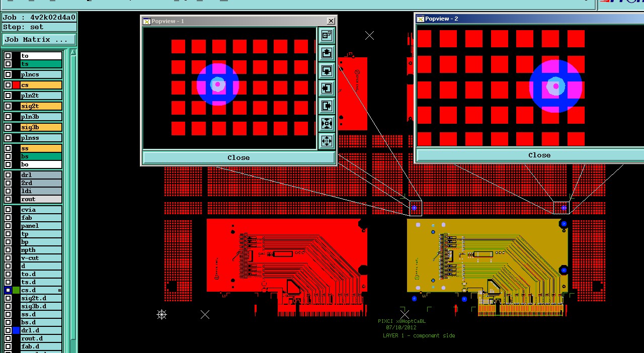Pan up using Popview 1 up-arrow icon
644x353 pixels.
point(327,53)
